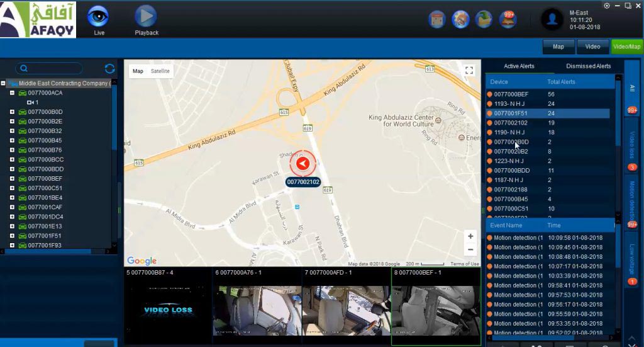Select video feed 6 0077000A76 - 1
This screenshot has height=347, width=644.
point(257,306)
